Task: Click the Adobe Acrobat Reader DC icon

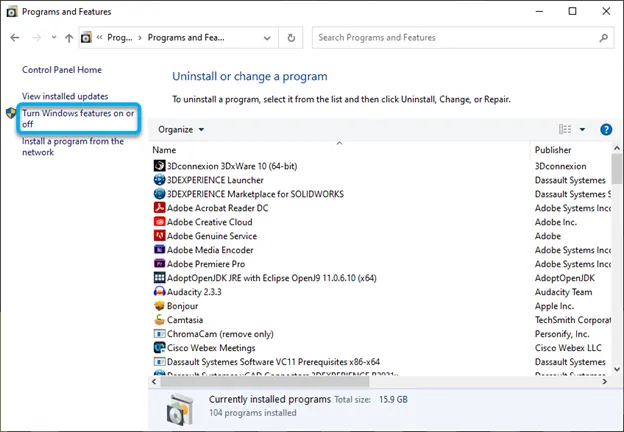Action: (x=159, y=208)
